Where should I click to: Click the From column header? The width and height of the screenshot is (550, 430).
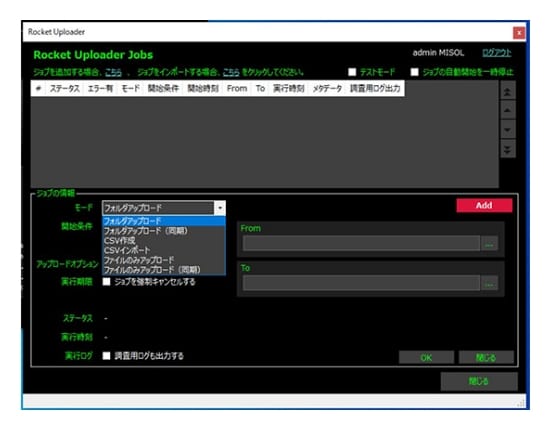pos(237,88)
